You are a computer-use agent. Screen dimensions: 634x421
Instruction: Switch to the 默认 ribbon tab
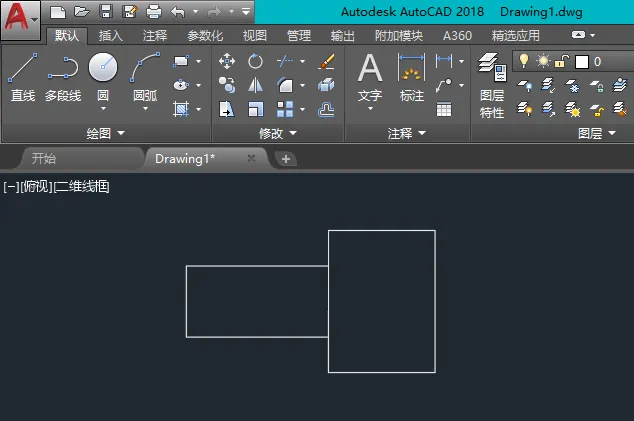pos(67,36)
